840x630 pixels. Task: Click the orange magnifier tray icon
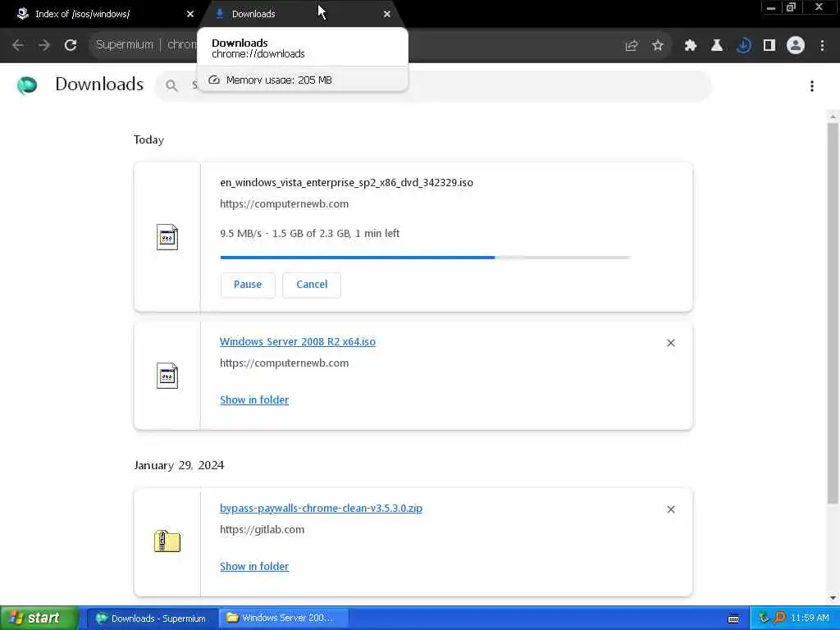(x=779, y=619)
